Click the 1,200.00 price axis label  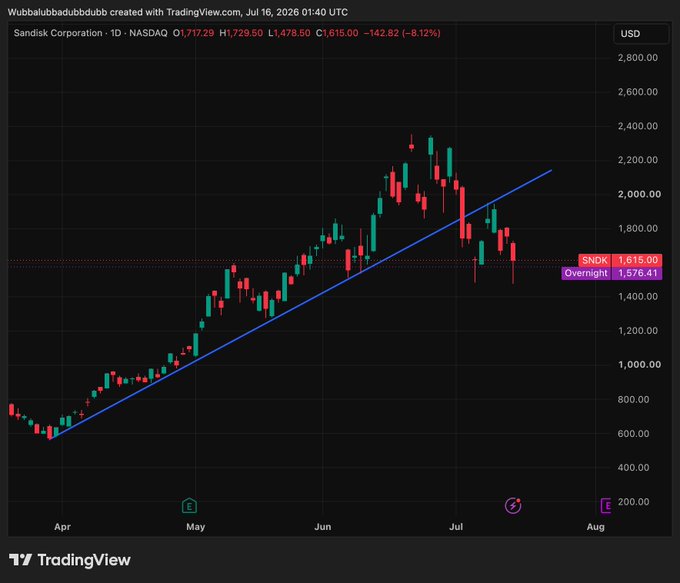point(638,331)
